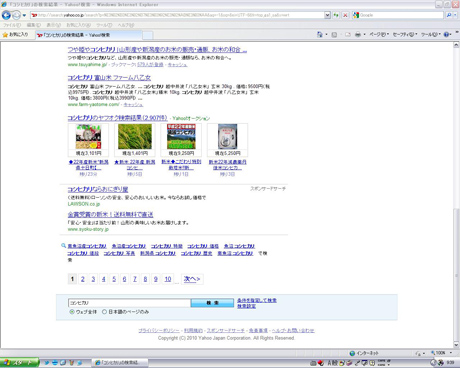Open the 100% zoom level dropdown
This screenshot has height=368, width=460.
(x=451, y=353)
